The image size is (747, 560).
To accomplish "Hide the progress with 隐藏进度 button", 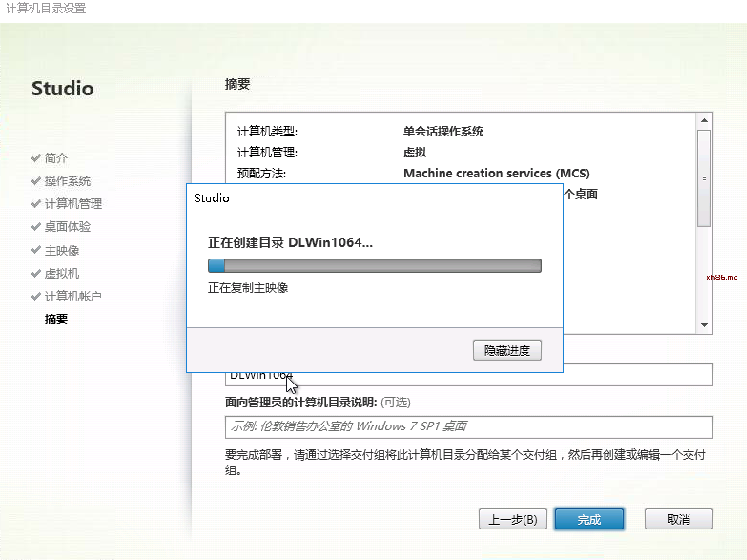I will point(507,350).
